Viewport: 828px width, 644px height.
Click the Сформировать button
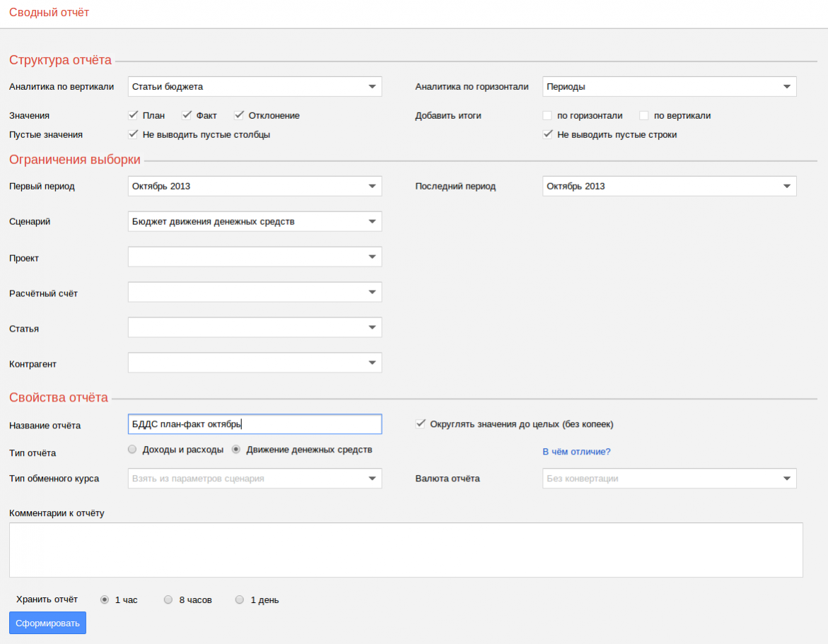point(47,623)
